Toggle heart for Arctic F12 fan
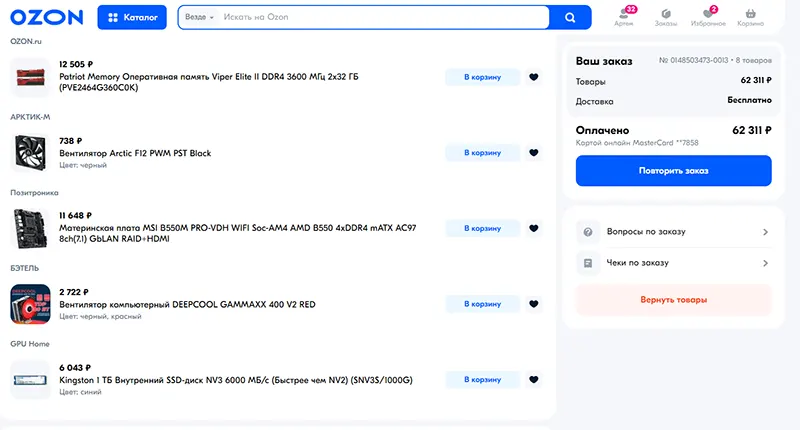The image size is (800, 430). (534, 153)
